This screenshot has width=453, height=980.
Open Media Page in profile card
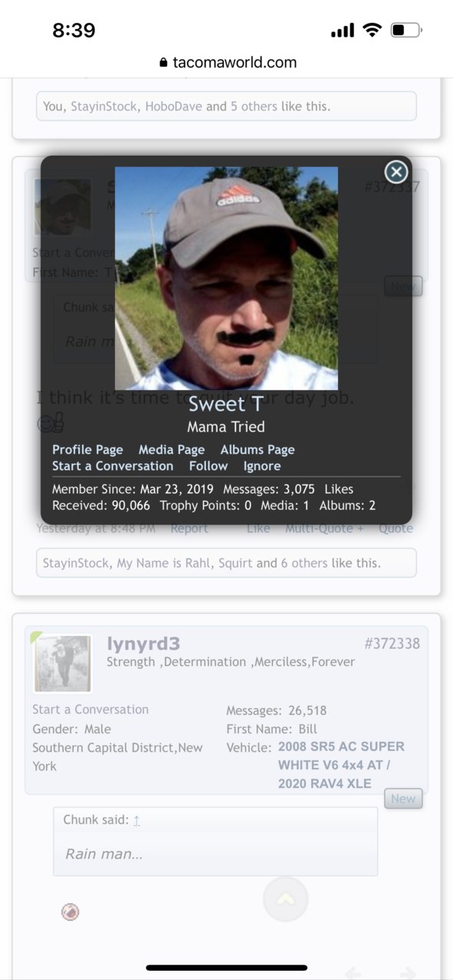coord(172,450)
